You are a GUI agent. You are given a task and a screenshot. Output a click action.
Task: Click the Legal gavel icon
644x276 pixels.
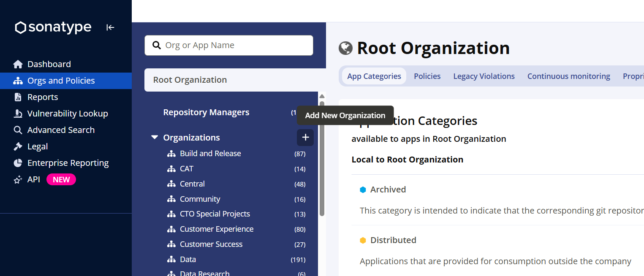18,146
